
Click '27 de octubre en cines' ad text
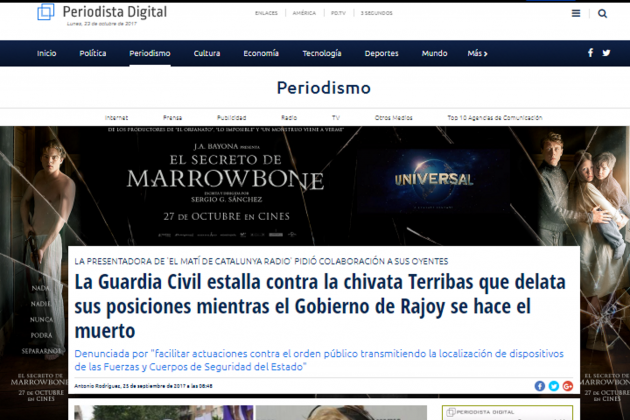226,217
